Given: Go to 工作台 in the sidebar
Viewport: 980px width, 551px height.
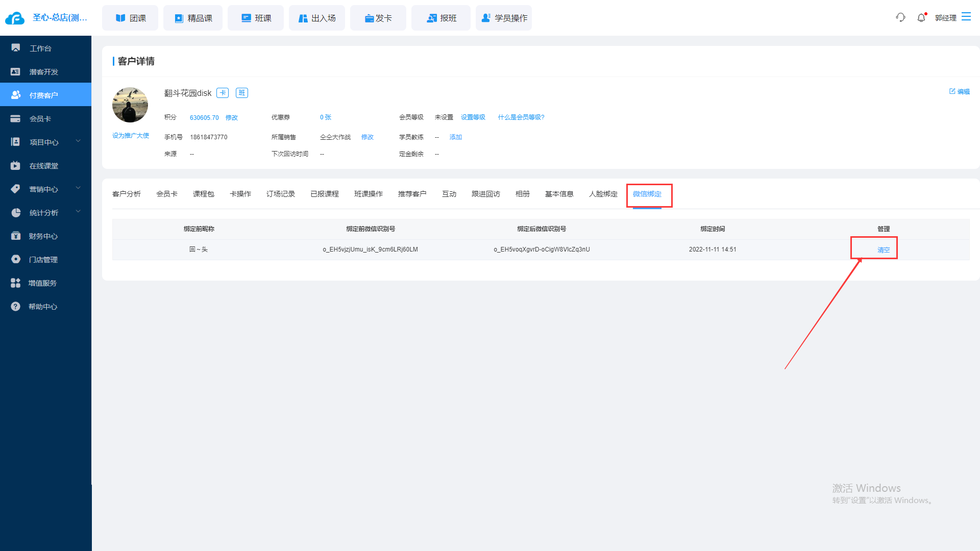Looking at the screenshot, I should pos(45,48).
